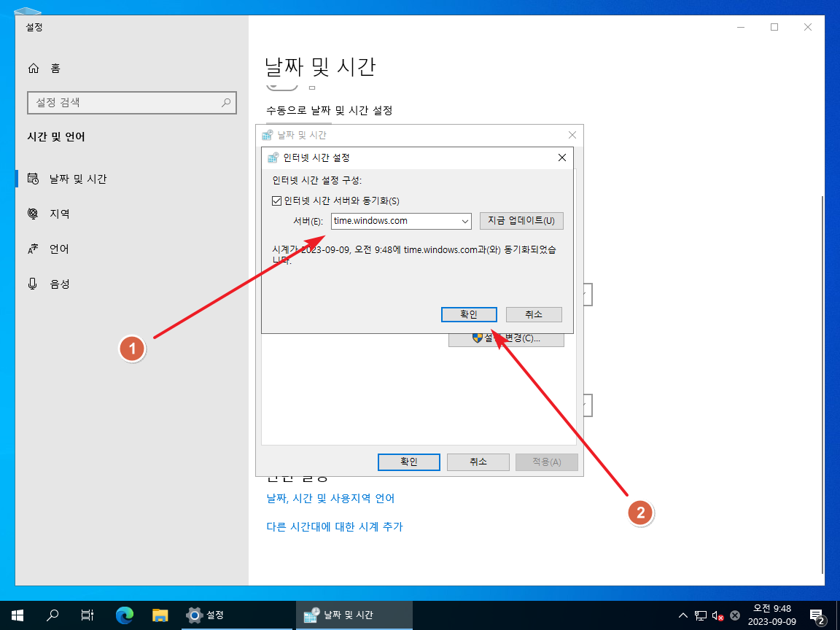Screen dimensions: 840x630
Task: Open File Explorer from the taskbar
Action: [159, 615]
